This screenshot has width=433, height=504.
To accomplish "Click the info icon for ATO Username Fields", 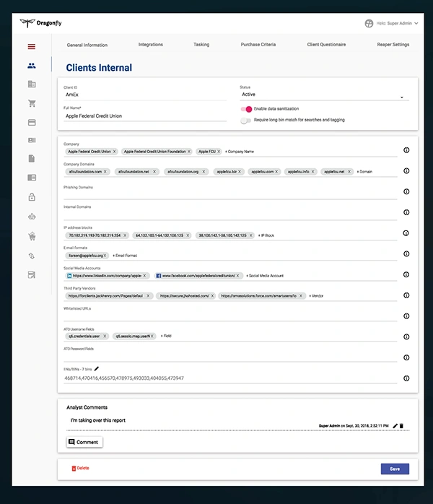I will 406,336.
